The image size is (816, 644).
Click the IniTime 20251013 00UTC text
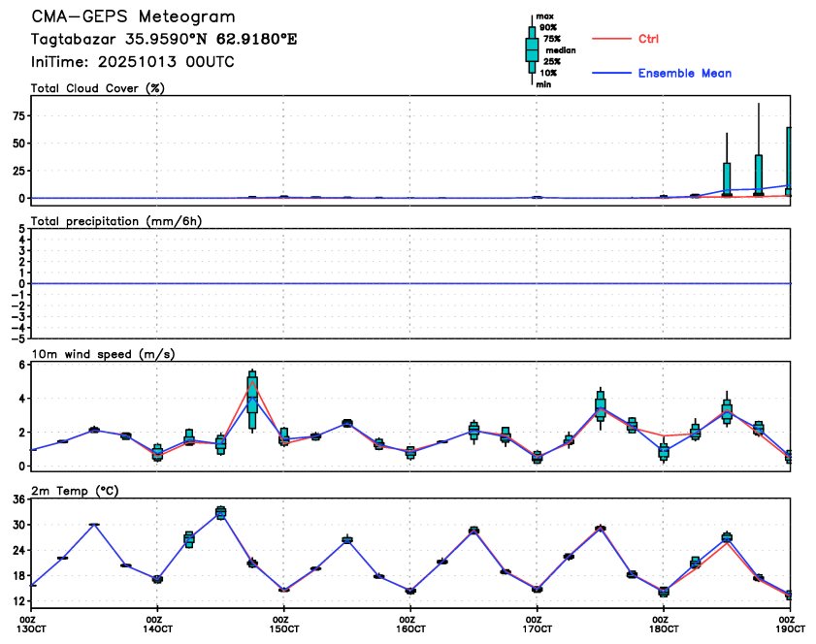[x=133, y=62]
